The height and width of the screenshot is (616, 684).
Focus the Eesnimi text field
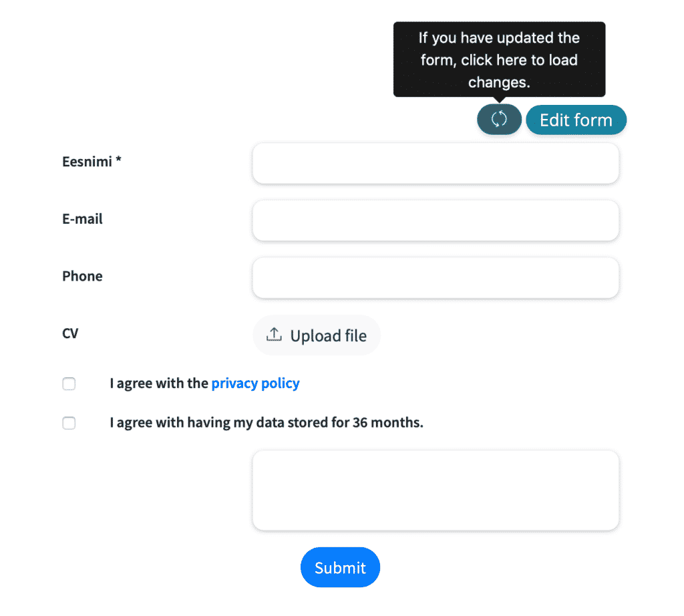(x=436, y=163)
